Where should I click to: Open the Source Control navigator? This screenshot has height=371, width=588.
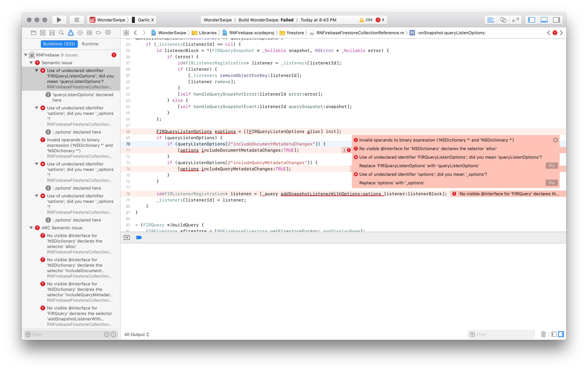(x=43, y=33)
